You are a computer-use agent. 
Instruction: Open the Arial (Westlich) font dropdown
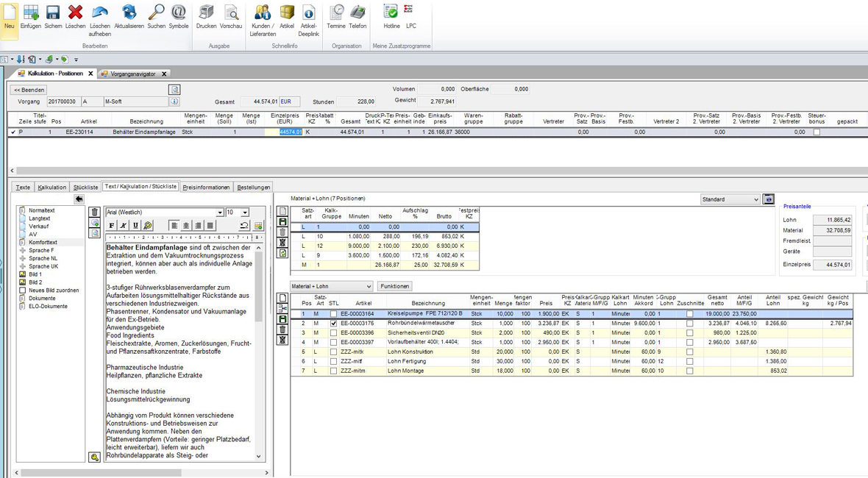(219, 213)
